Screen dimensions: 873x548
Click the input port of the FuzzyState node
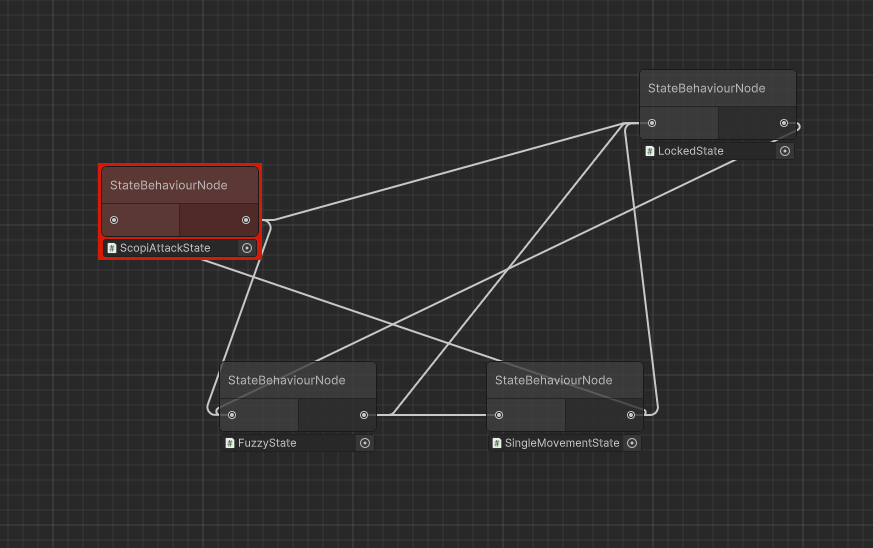tap(232, 415)
